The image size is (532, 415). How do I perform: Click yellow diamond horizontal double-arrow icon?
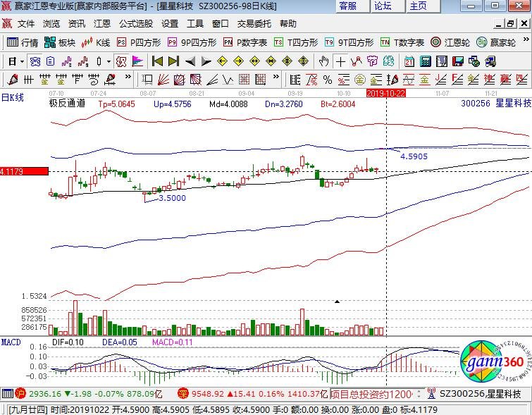click(255, 62)
